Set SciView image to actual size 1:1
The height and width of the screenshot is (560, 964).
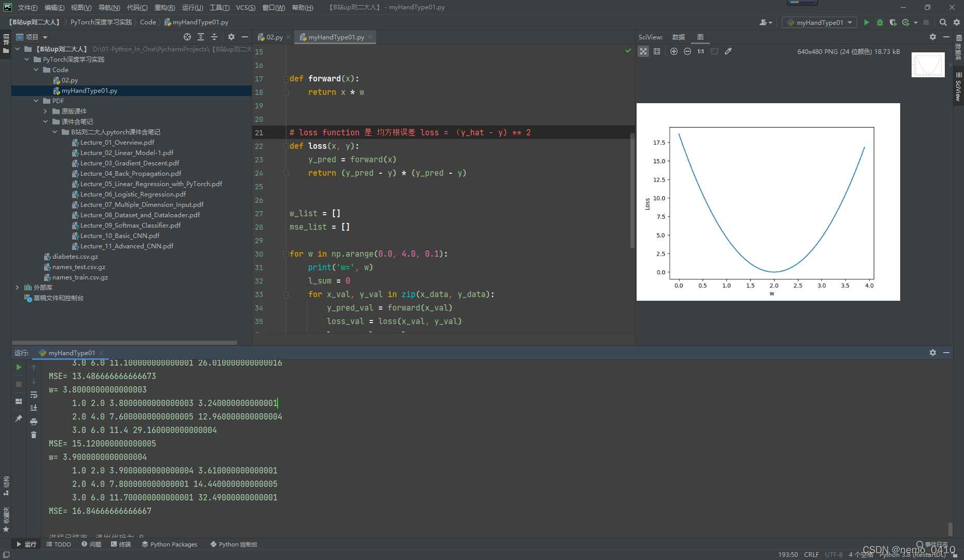(701, 51)
